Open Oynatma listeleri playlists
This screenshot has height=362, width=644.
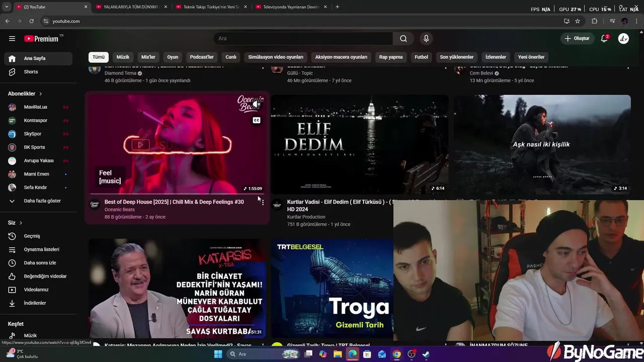(x=38, y=249)
